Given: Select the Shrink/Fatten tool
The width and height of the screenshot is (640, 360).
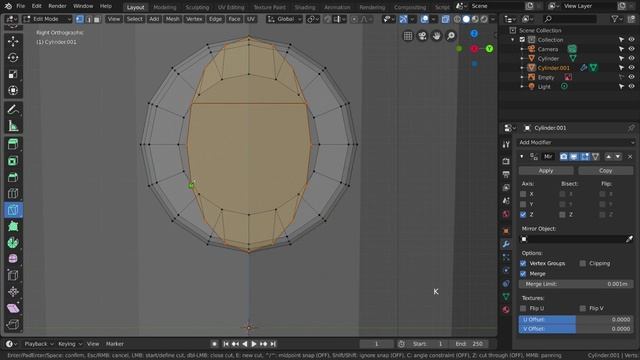Looking at the screenshot, I should [13, 291].
